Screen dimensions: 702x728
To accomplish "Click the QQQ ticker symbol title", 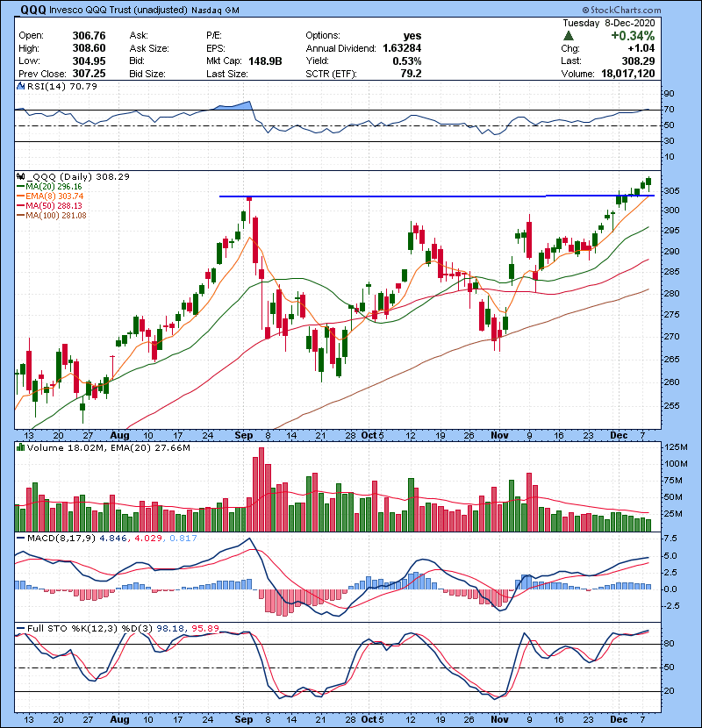I will click(33, 10).
